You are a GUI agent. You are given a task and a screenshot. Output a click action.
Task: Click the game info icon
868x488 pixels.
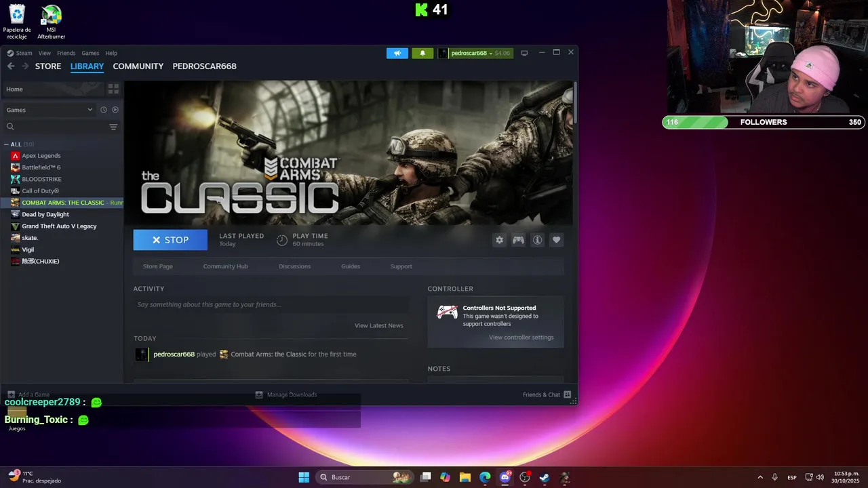tap(537, 240)
